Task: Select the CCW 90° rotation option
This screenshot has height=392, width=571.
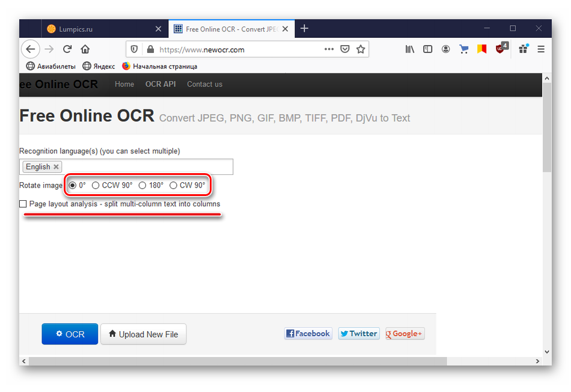Action: click(96, 186)
